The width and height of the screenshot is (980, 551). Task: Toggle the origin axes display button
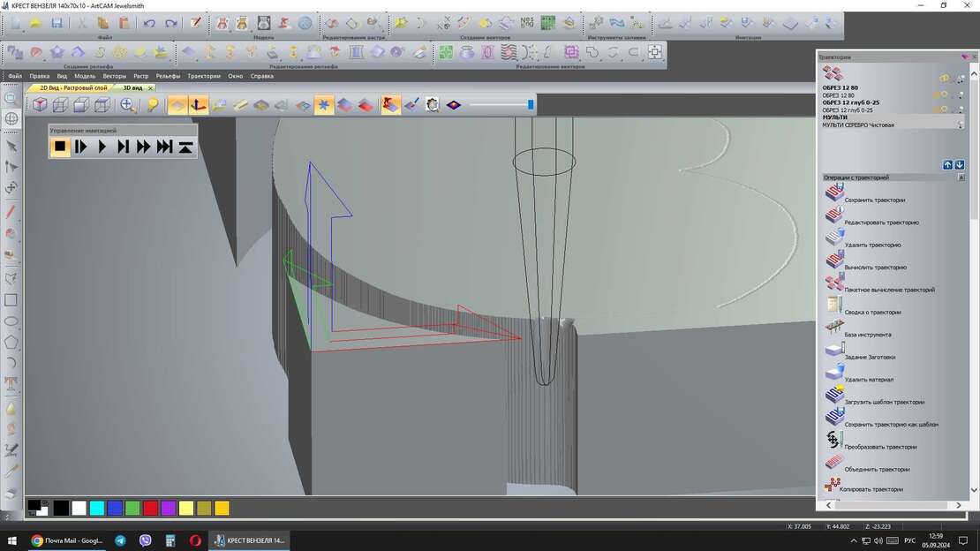click(200, 105)
